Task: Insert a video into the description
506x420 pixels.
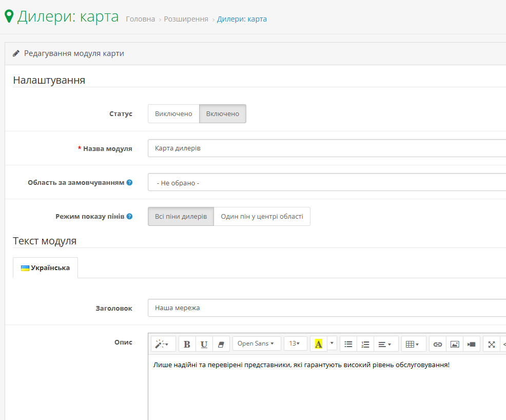Action: [472, 344]
